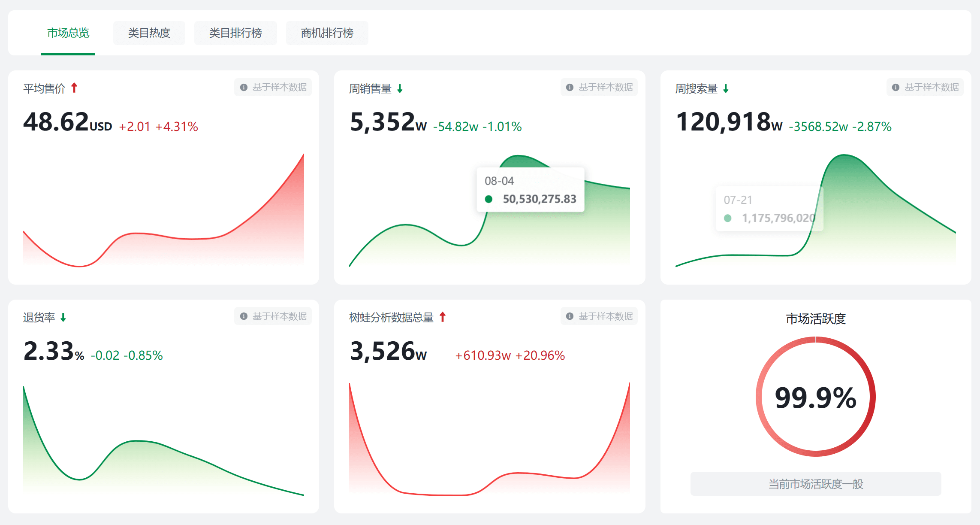Screen dimensions: 980x525
Task: Open 类目排行榜 tab
Action: 235,33
